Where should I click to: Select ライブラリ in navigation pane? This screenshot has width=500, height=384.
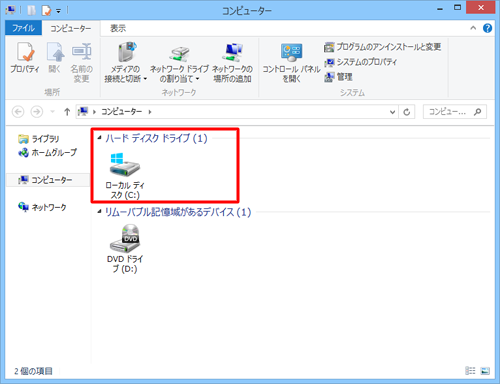[x=39, y=139]
